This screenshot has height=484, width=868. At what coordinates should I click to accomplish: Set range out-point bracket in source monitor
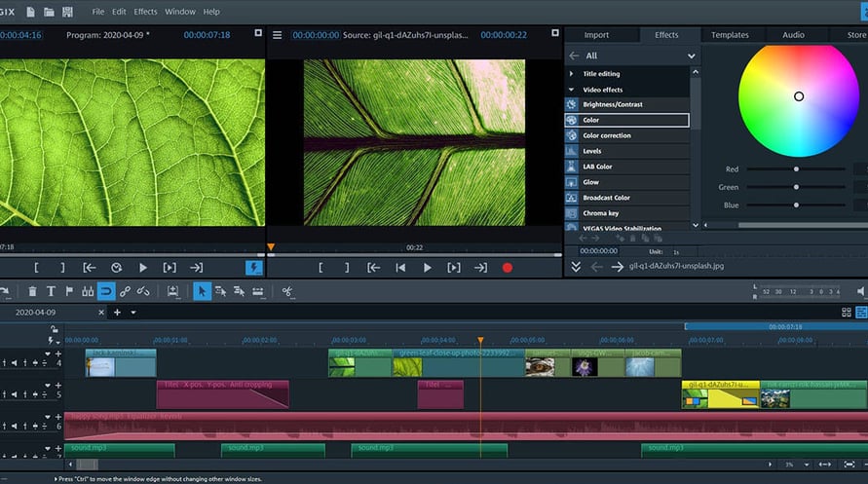coord(347,268)
